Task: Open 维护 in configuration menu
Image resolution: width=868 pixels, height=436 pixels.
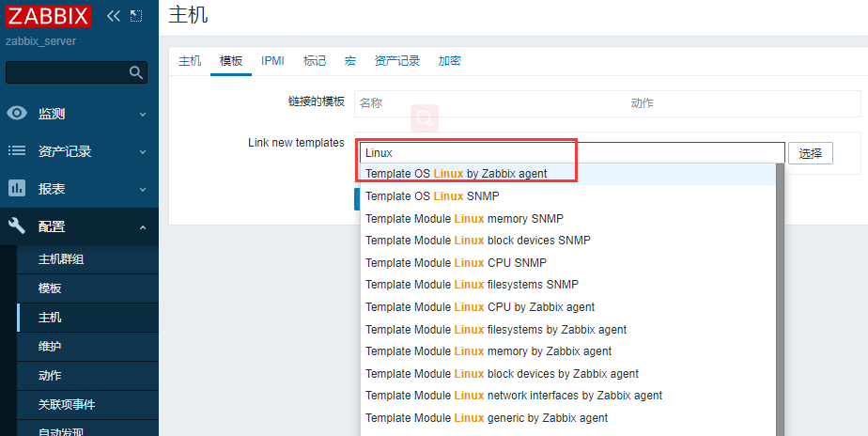Action: [87, 347]
